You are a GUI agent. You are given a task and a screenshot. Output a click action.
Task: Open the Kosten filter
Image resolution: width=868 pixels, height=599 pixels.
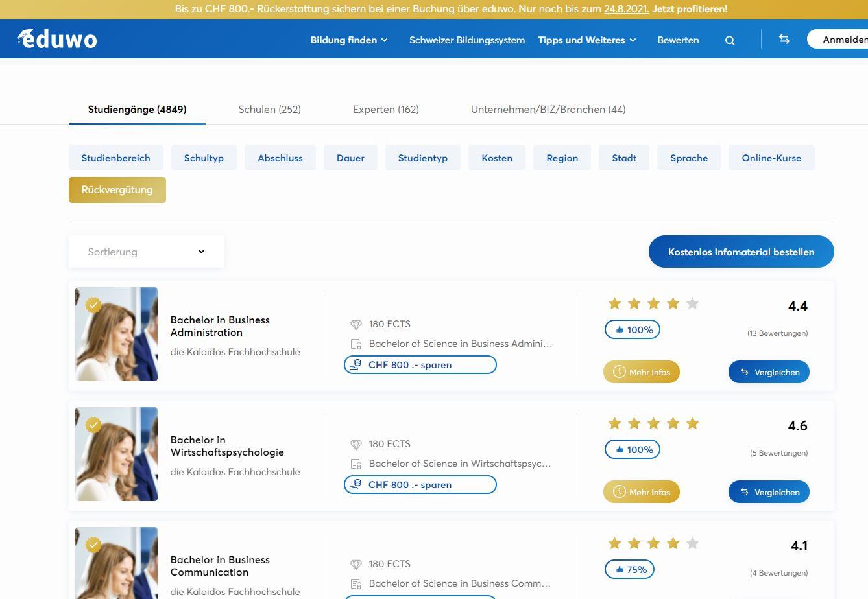[497, 158]
